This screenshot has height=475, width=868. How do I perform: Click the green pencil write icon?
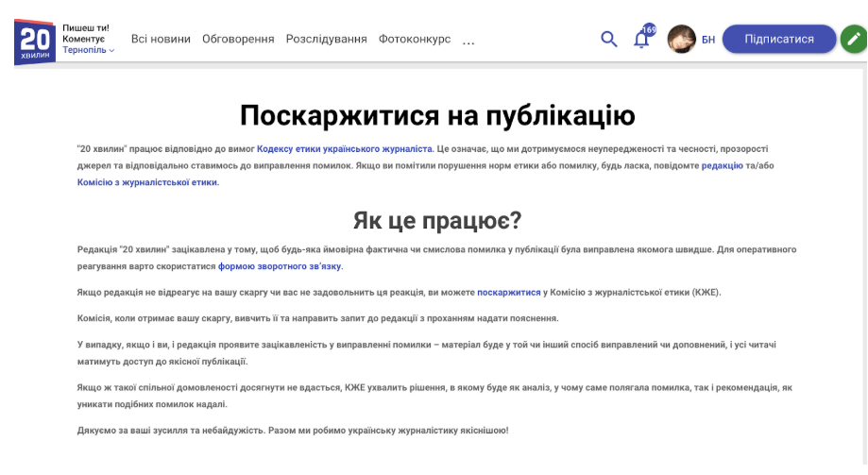coord(853,39)
